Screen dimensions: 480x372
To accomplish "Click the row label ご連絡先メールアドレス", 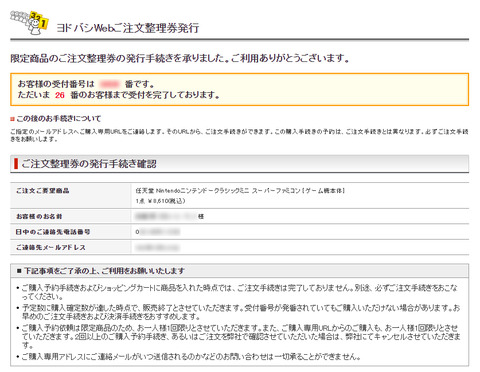I will tap(51, 247).
